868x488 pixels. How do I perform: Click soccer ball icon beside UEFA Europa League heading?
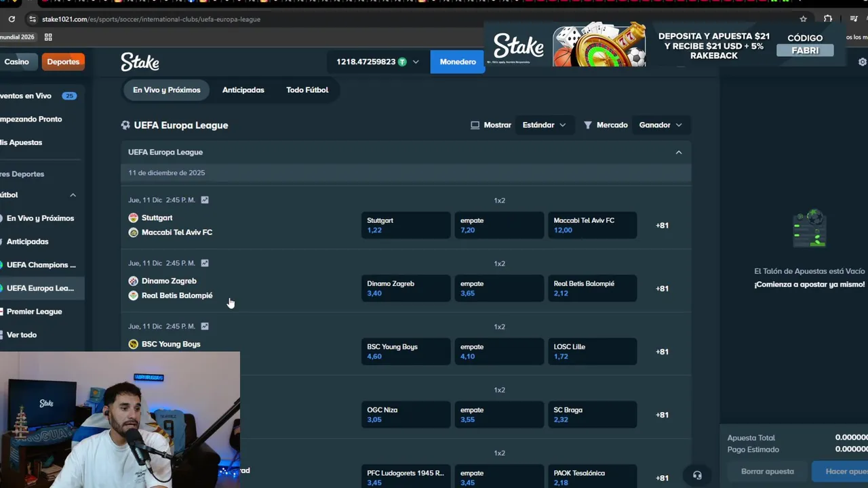[125, 125]
